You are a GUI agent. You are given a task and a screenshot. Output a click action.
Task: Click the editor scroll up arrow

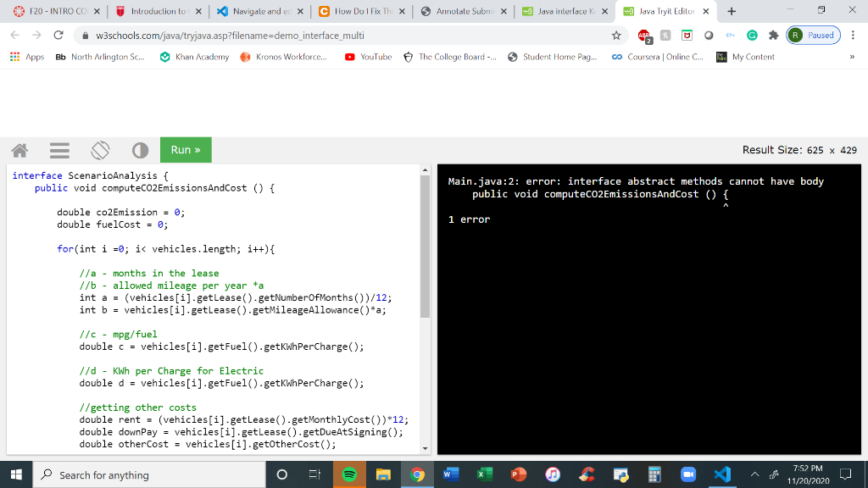coord(425,169)
